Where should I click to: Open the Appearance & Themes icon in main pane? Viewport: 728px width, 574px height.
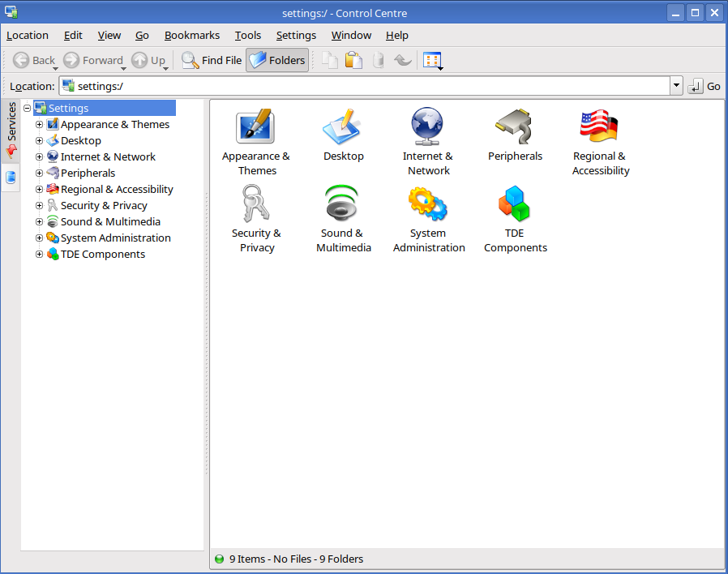point(255,127)
